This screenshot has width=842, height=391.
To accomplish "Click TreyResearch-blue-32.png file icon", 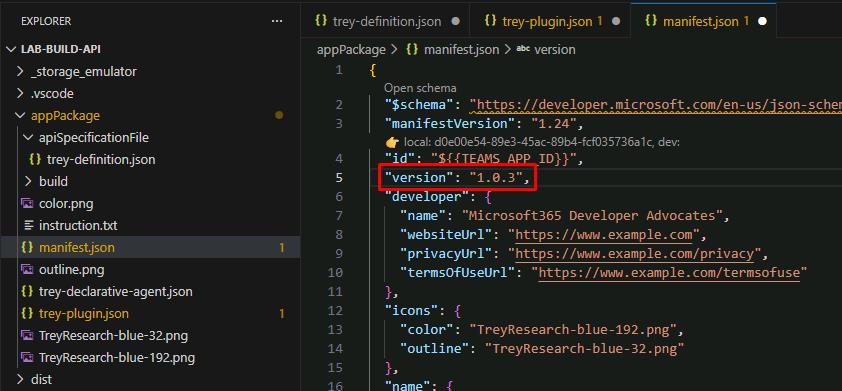I will (x=27, y=336).
